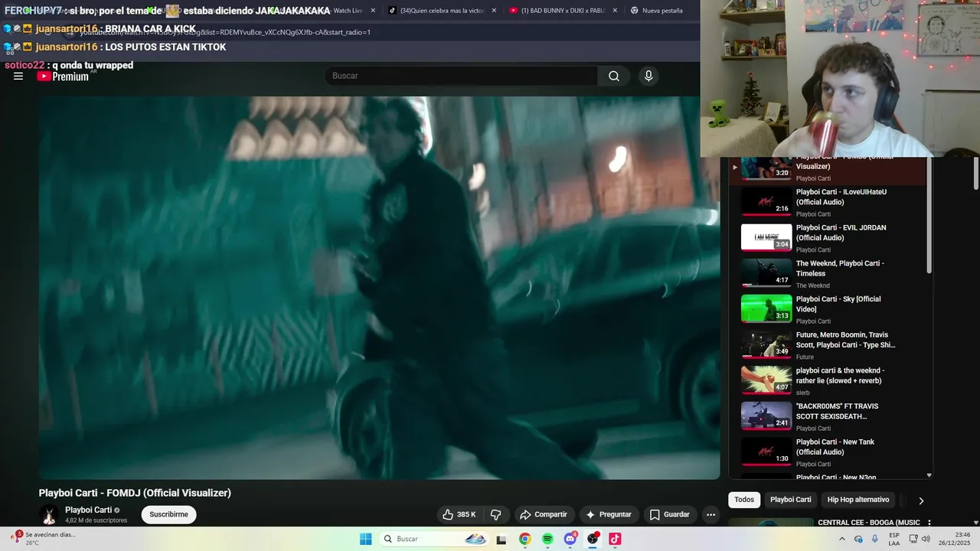Show hidden system tray icons chevron

click(x=842, y=539)
